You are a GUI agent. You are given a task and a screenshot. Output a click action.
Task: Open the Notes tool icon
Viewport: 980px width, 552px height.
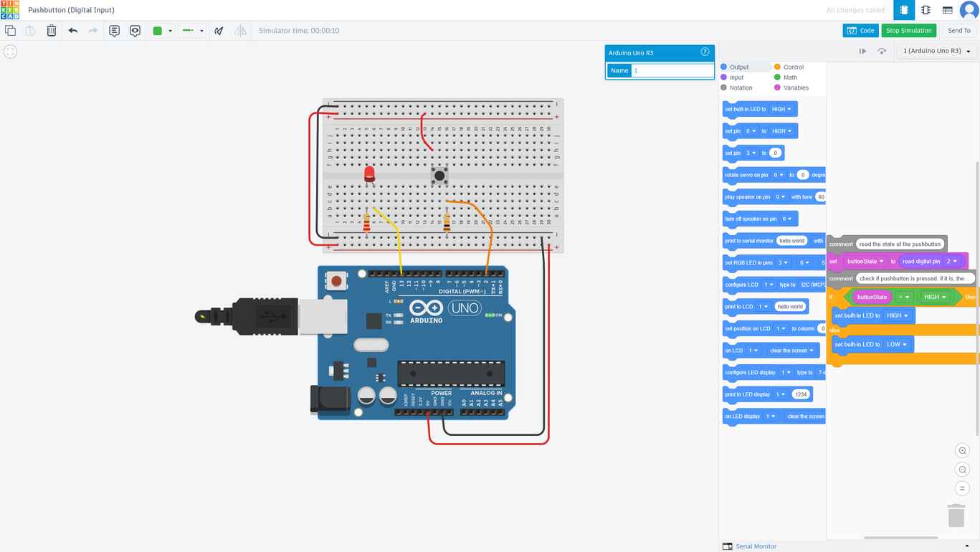(x=114, y=31)
